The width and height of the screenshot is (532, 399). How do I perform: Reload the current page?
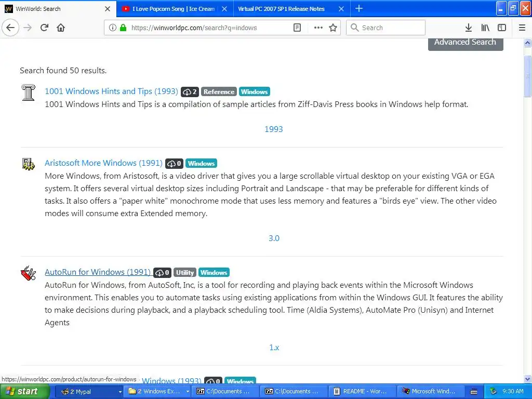44,28
